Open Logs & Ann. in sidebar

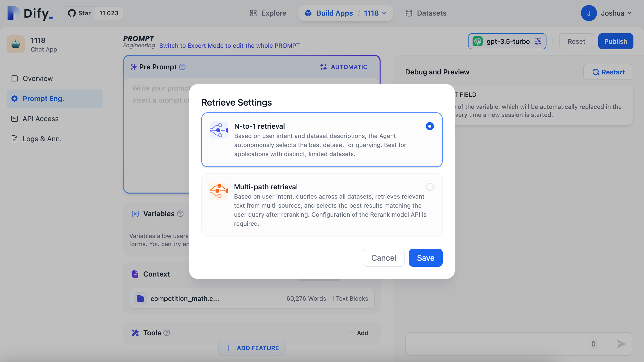click(x=42, y=139)
